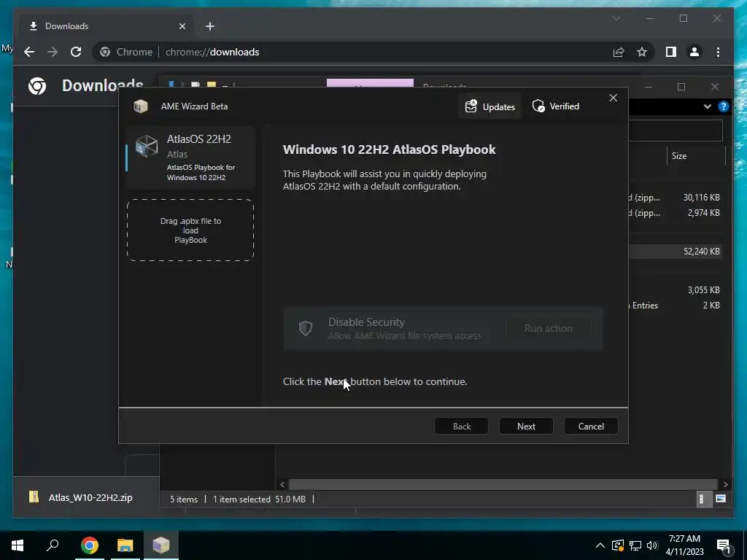
Task: Cancel the AME Wizard setup
Action: click(591, 426)
